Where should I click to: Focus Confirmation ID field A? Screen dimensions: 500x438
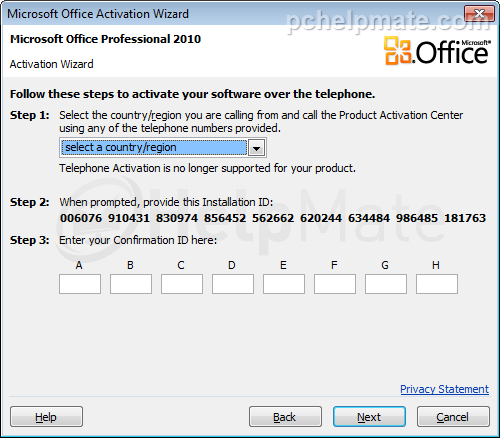(x=80, y=284)
